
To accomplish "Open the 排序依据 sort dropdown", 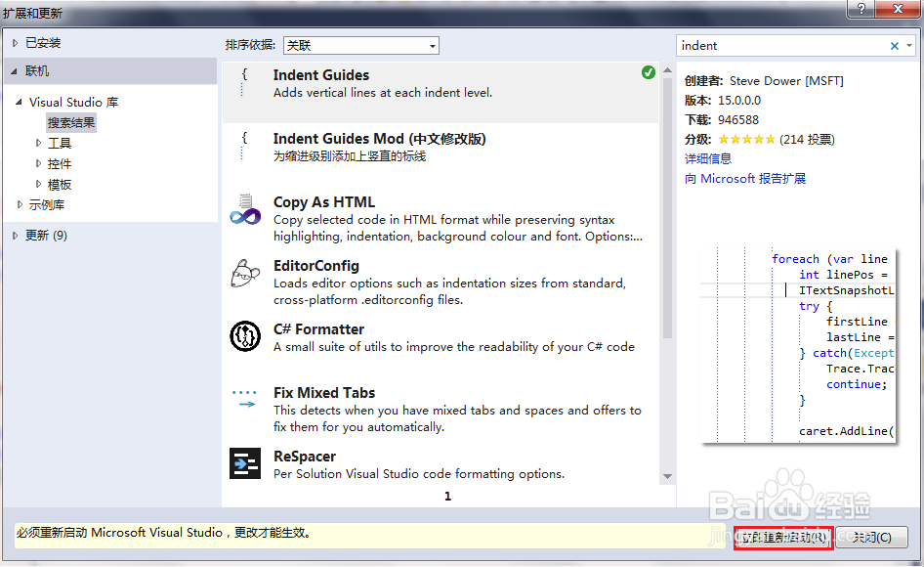I will click(361, 45).
